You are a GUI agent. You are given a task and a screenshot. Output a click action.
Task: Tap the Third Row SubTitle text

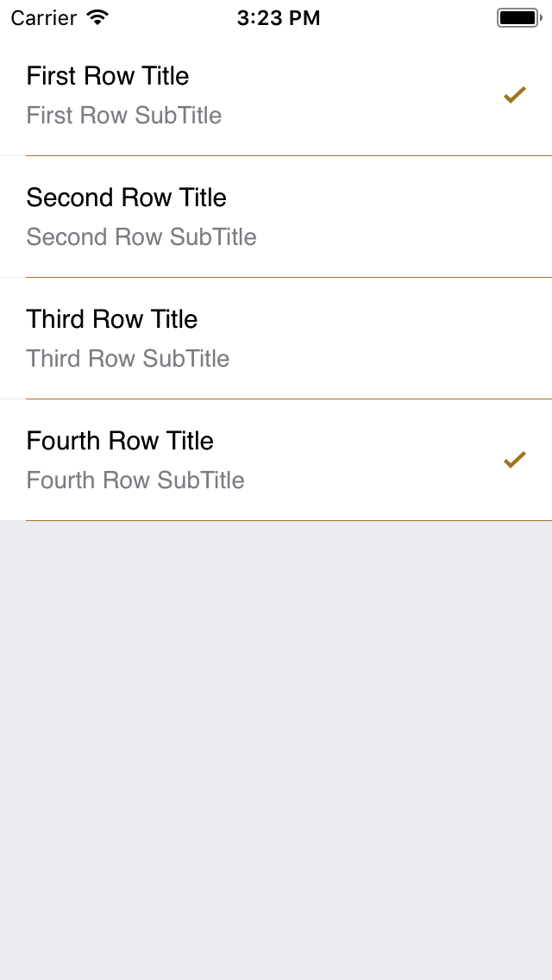(128, 359)
